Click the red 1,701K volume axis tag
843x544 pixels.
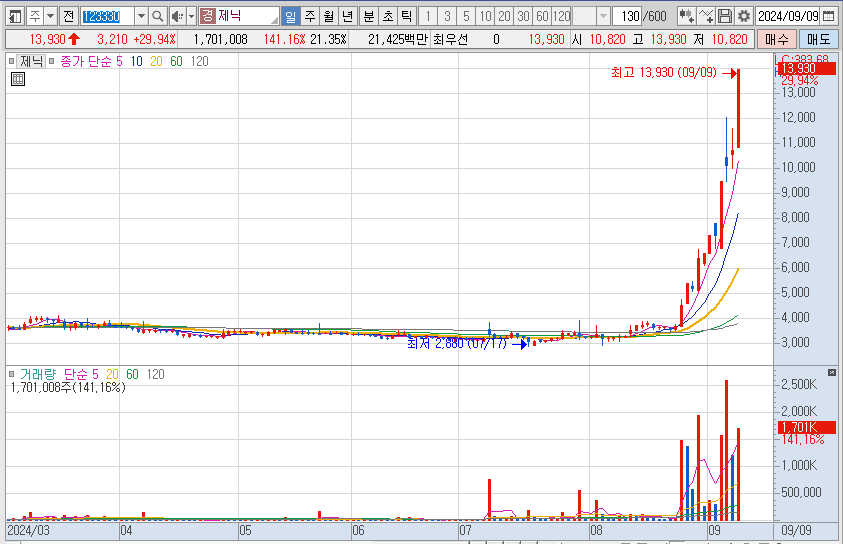(806, 427)
